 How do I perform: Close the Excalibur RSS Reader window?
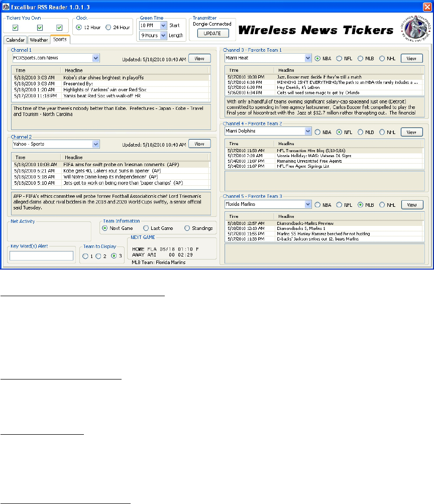(427, 7)
